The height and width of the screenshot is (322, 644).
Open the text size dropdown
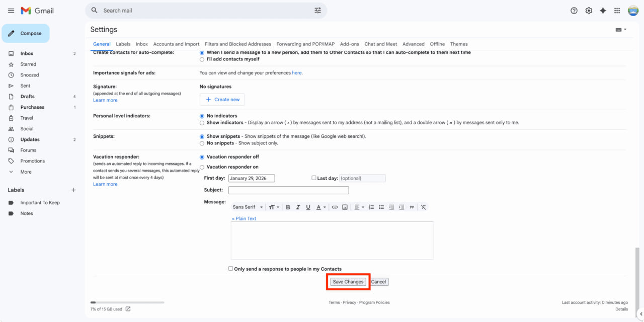click(x=274, y=207)
